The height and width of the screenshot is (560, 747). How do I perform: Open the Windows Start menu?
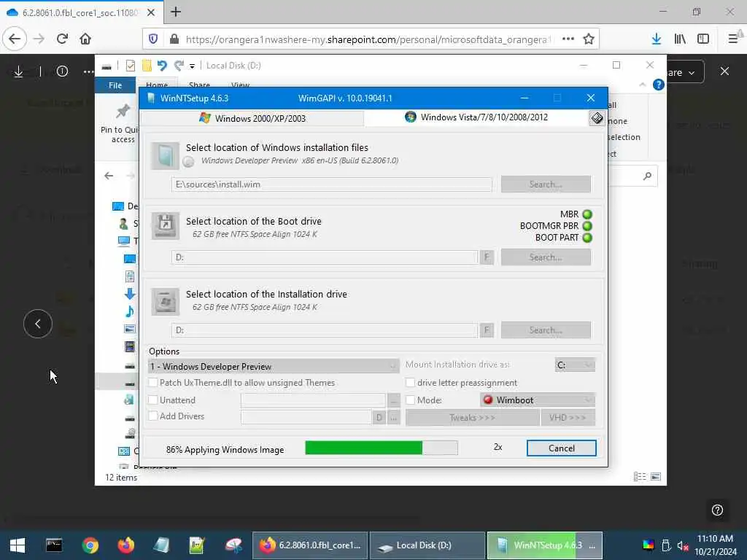(18, 545)
